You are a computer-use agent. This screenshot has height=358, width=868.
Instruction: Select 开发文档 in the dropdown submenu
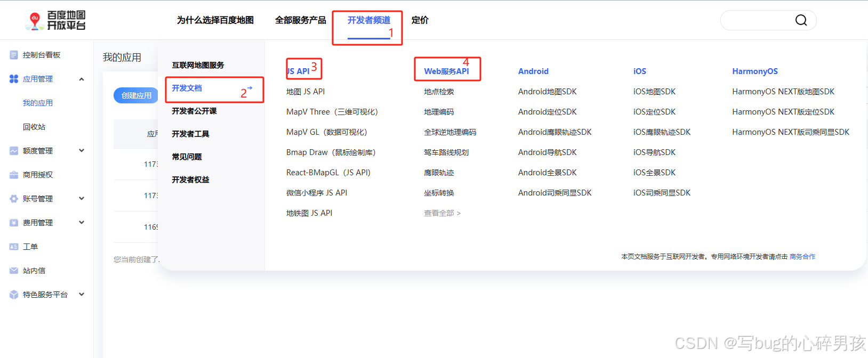tap(187, 88)
